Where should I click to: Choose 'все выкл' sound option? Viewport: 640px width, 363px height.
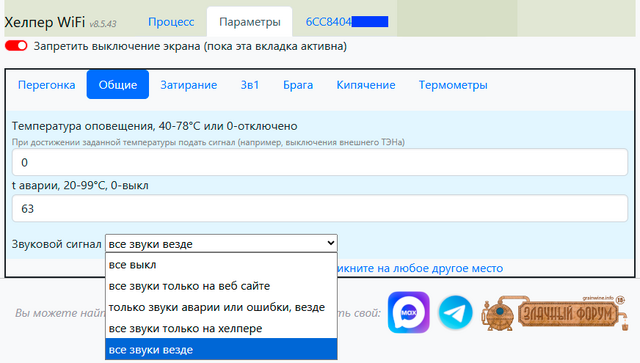[221, 265]
